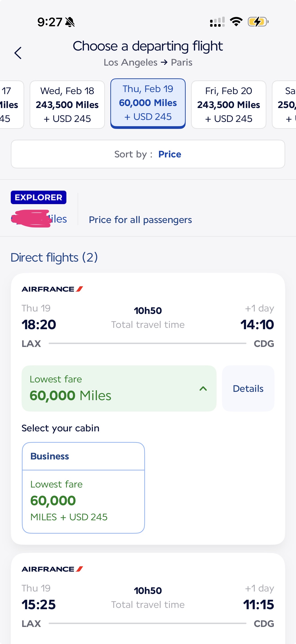Tap Price for all passengers link

140,220
